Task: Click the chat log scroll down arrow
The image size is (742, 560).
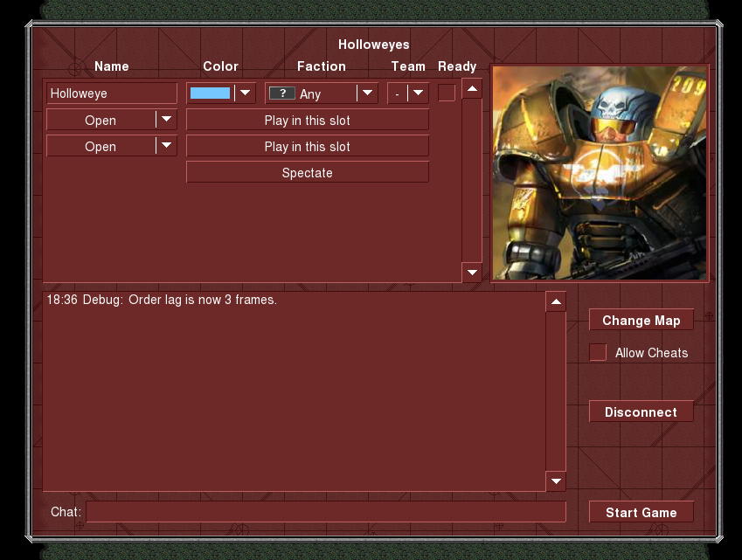Action: point(556,481)
